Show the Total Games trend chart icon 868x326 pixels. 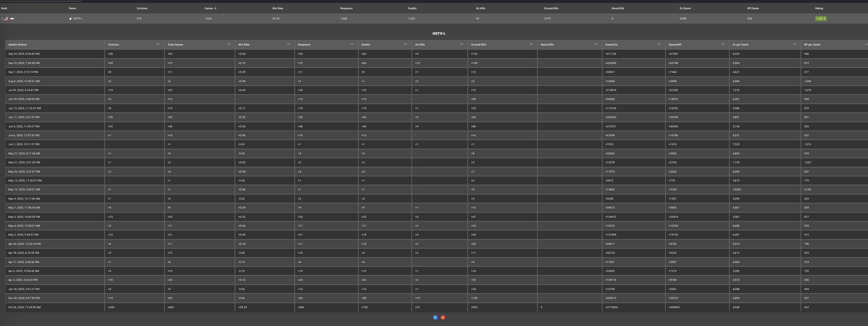[x=229, y=44]
